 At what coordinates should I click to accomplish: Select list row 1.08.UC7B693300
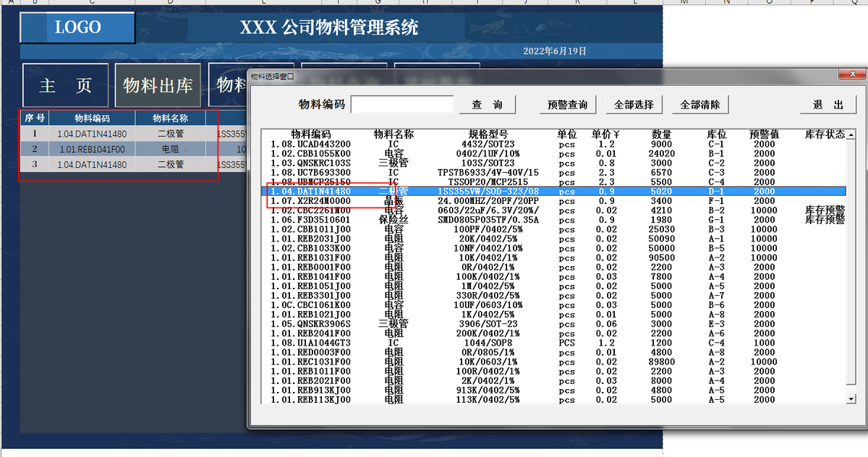[x=553, y=172]
